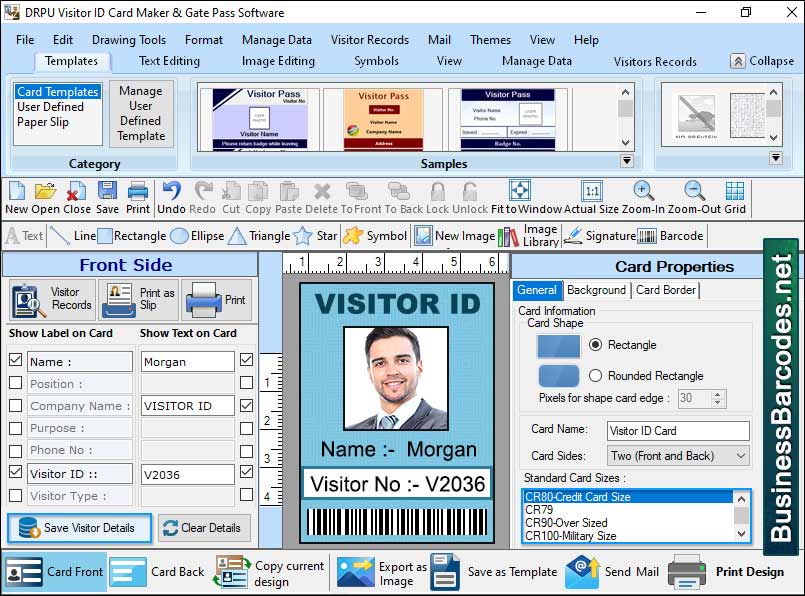This screenshot has height=596, width=805.
Task: Clear entered details with Clear Details
Action: coord(204,527)
